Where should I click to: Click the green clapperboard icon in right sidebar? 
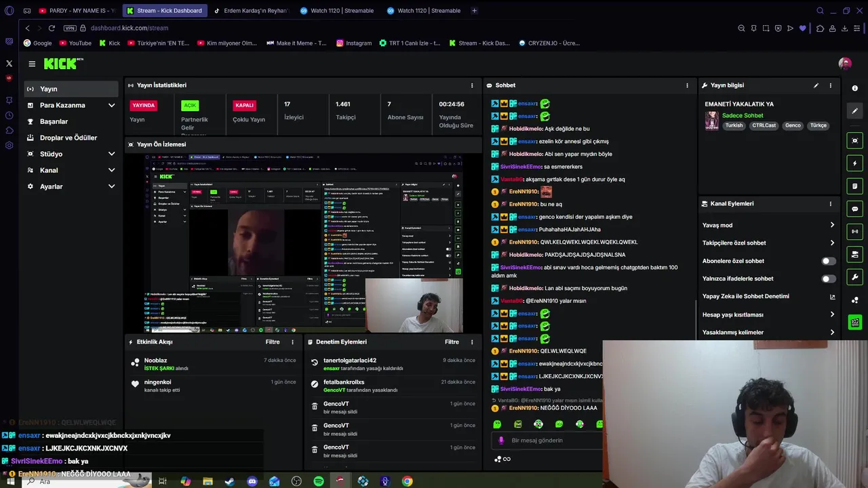pos(854,323)
